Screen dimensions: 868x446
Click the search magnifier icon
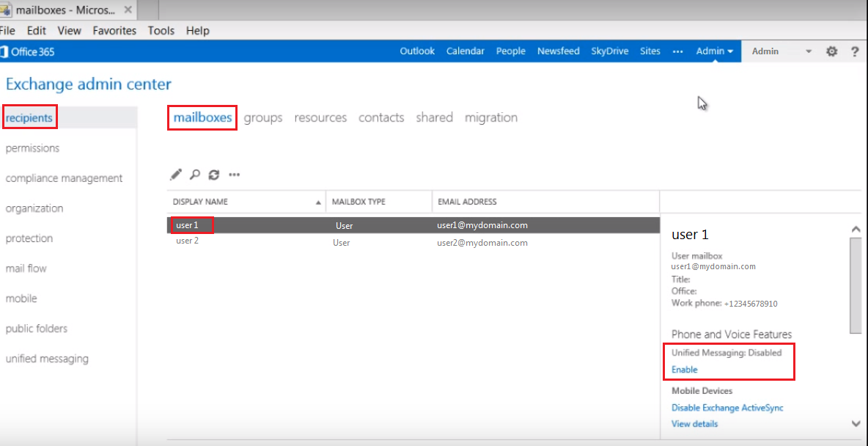194,175
